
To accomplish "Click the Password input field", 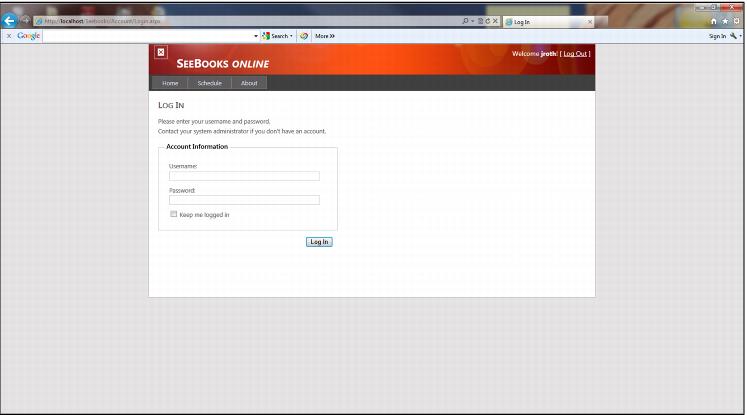I will [244, 200].
